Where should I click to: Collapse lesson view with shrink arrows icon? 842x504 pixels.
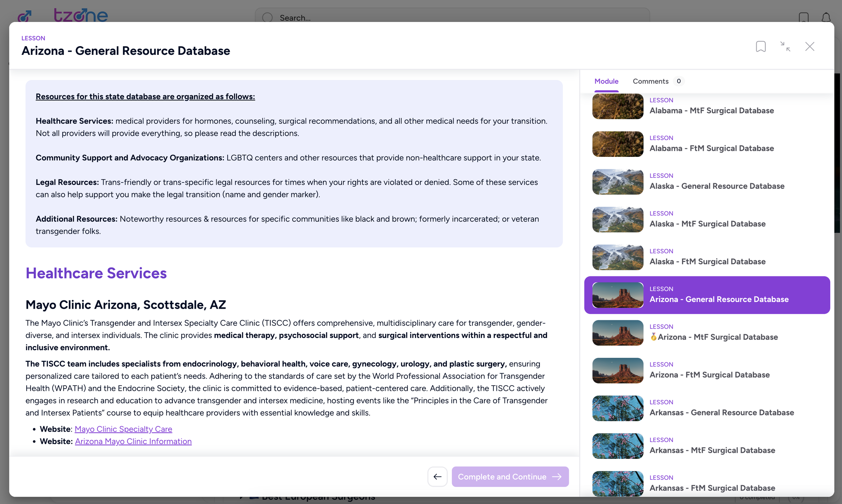tap(785, 46)
